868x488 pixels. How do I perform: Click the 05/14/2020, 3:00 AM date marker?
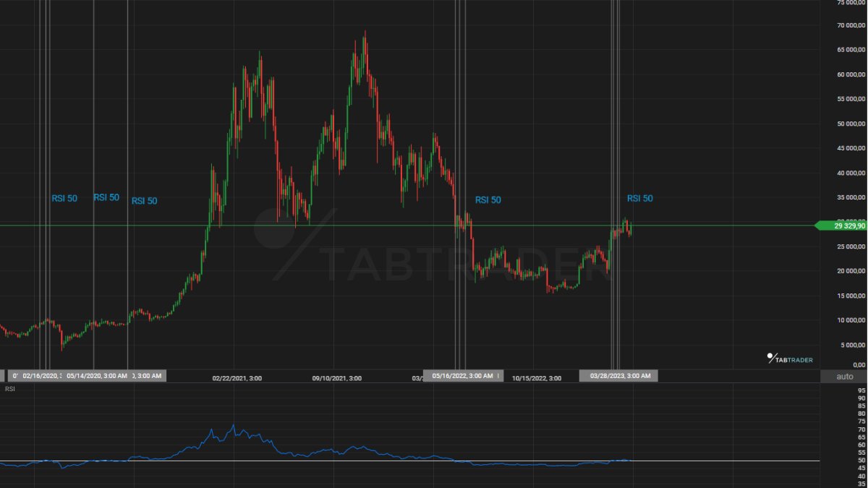click(x=98, y=376)
